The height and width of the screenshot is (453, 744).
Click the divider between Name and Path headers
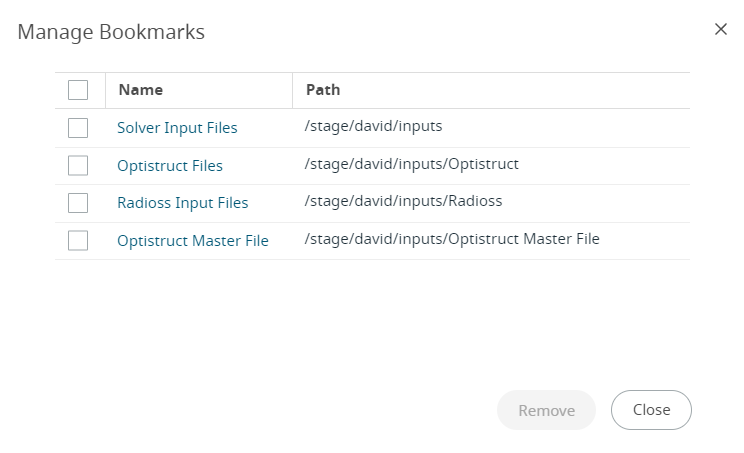(x=292, y=90)
